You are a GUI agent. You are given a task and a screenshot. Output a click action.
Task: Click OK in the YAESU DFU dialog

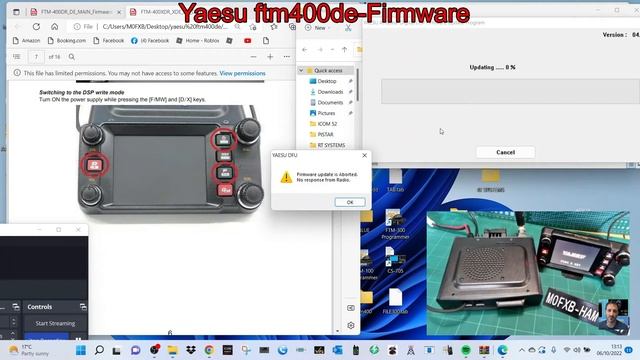coord(350,202)
